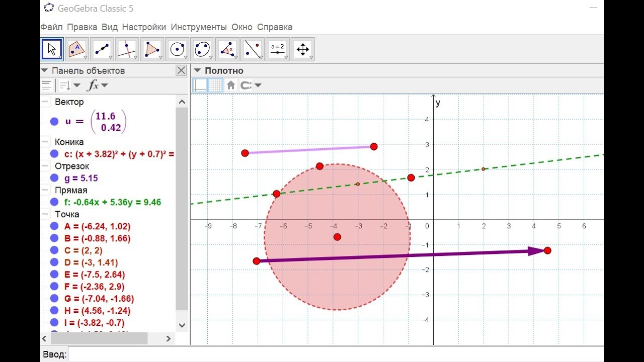
Task: Close the Панель объектов panel
Action: (x=182, y=70)
